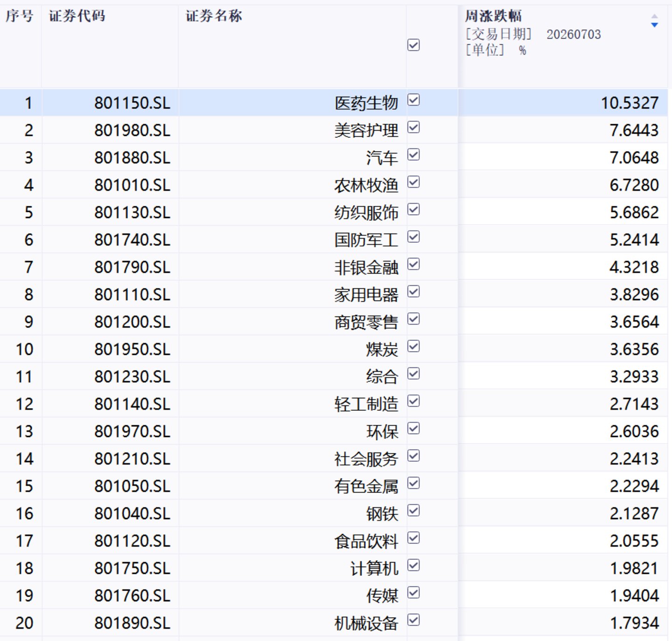Toggle checkbox for 纺织服饰 row

413,210
